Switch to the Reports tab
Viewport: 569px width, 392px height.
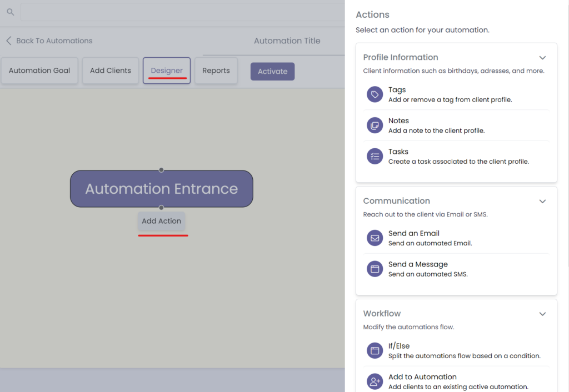(216, 71)
